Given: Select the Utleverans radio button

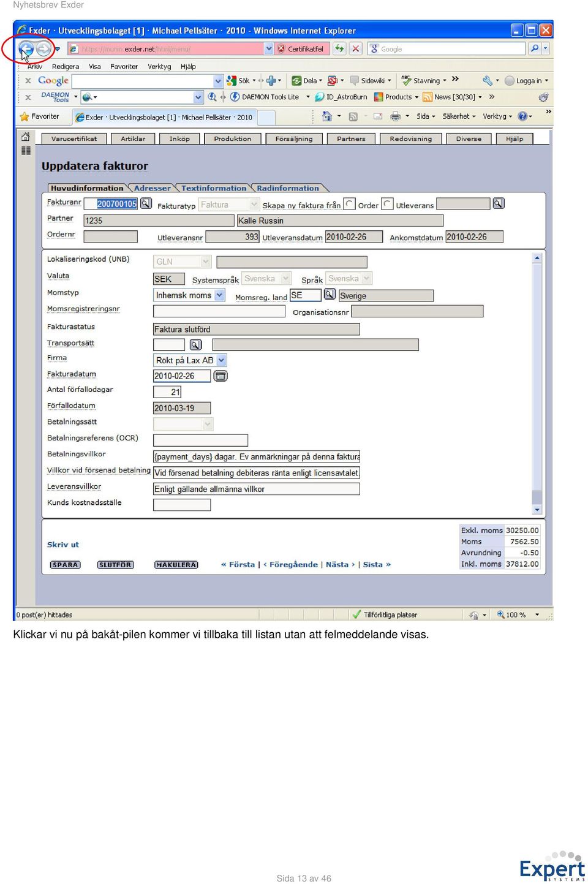Looking at the screenshot, I should [388, 203].
